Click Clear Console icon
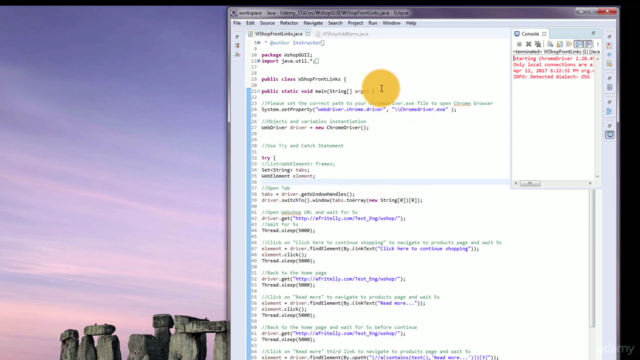This screenshot has width=640, height=360. tap(550, 44)
